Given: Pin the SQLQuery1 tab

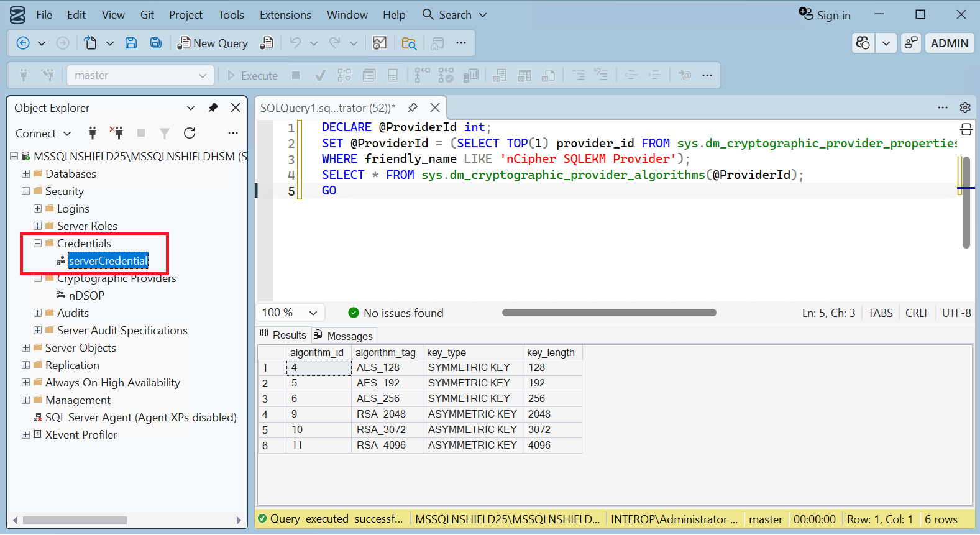Looking at the screenshot, I should pyautogui.click(x=413, y=107).
